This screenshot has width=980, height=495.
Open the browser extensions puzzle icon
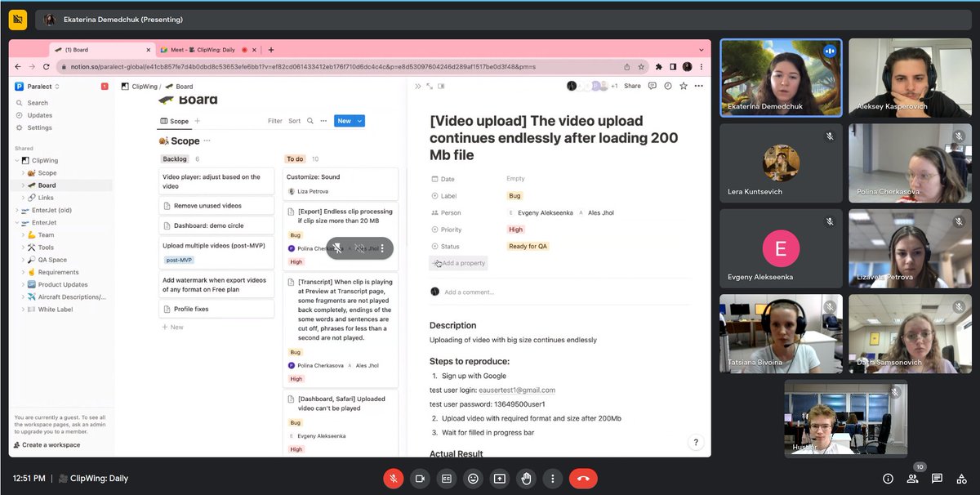pyautogui.click(x=660, y=66)
